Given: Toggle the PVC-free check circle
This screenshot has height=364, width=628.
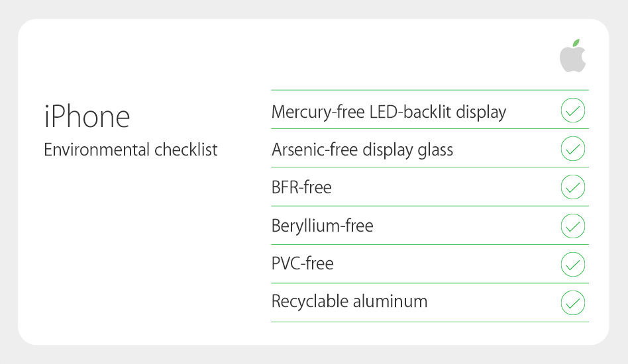Looking at the screenshot, I should [572, 265].
